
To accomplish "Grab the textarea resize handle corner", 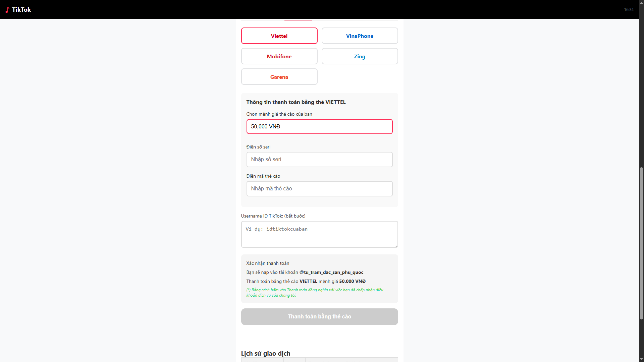I will click(396, 245).
